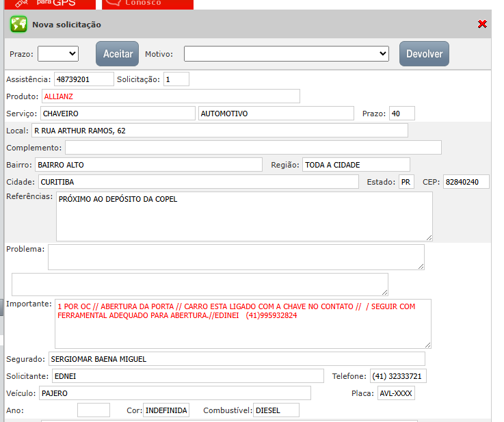Click the Cidade field with CURITIBA
This screenshot has width=504, height=422.
pos(198,182)
